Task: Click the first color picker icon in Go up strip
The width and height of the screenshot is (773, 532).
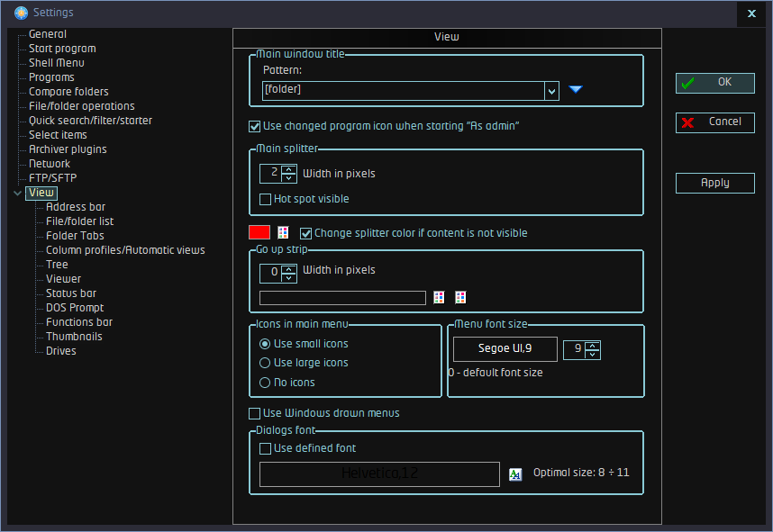Action: 440,298
